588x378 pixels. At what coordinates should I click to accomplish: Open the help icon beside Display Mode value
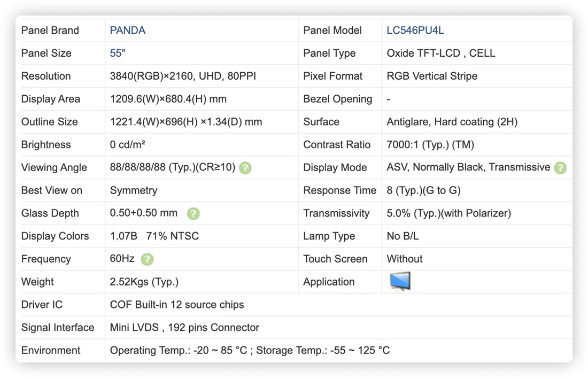560,168
